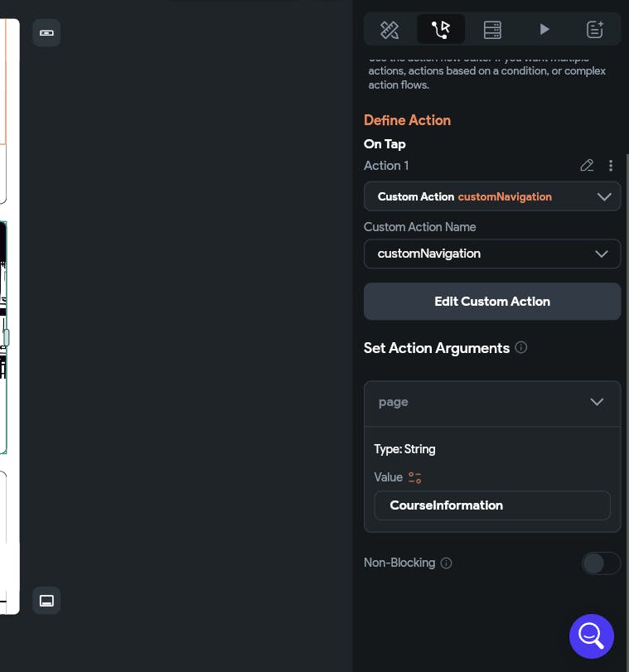Click the CourseInformation value field
Viewport: 629px width, 672px height.
(492, 505)
